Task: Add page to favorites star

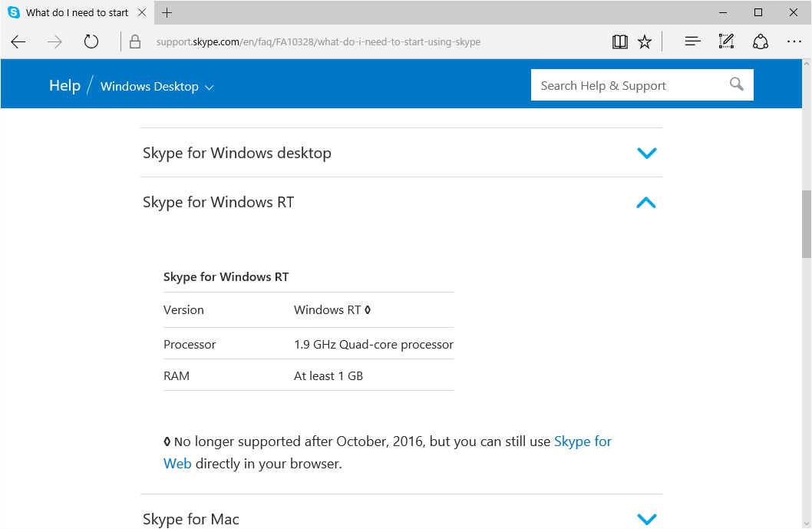Action: pyautogui.click(x=645, y=41)
